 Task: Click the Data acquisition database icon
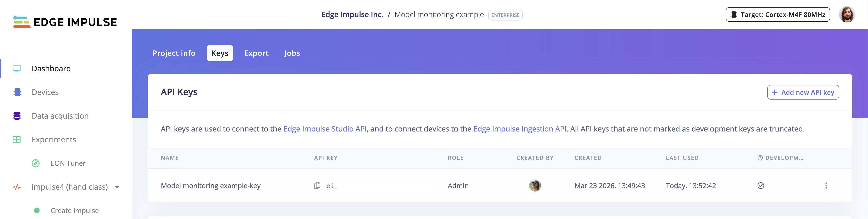(17, 116)
